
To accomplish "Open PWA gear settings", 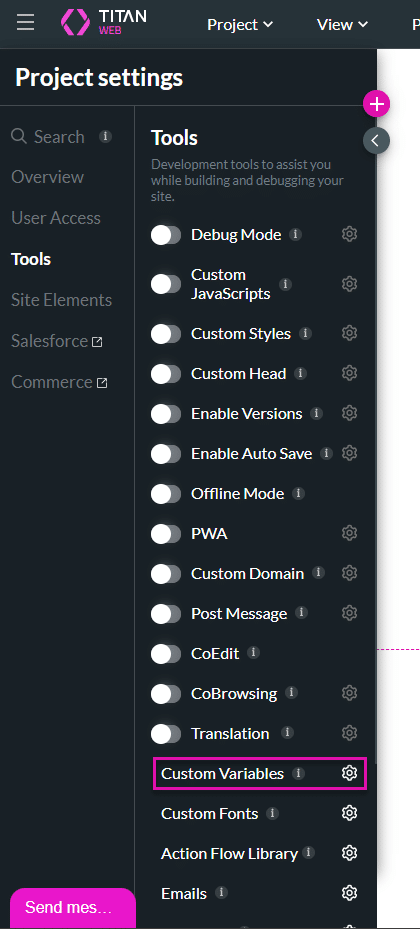I will pos(350,533).
